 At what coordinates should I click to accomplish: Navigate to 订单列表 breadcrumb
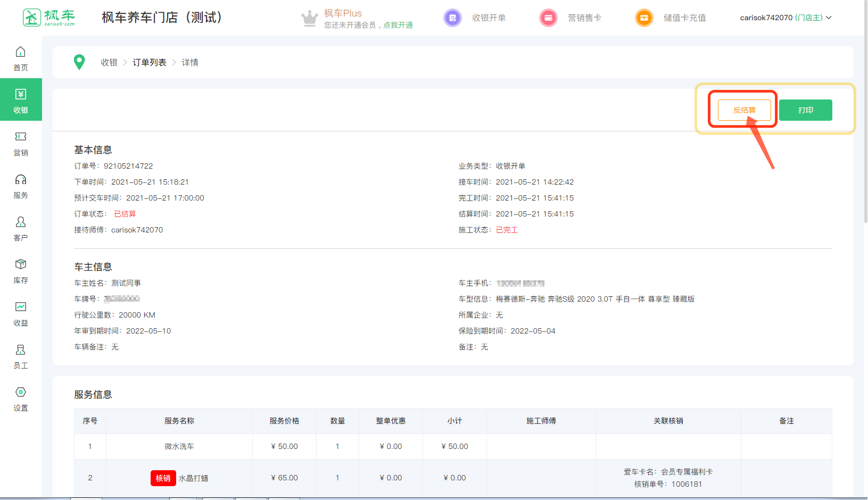[x=150, y=63]
